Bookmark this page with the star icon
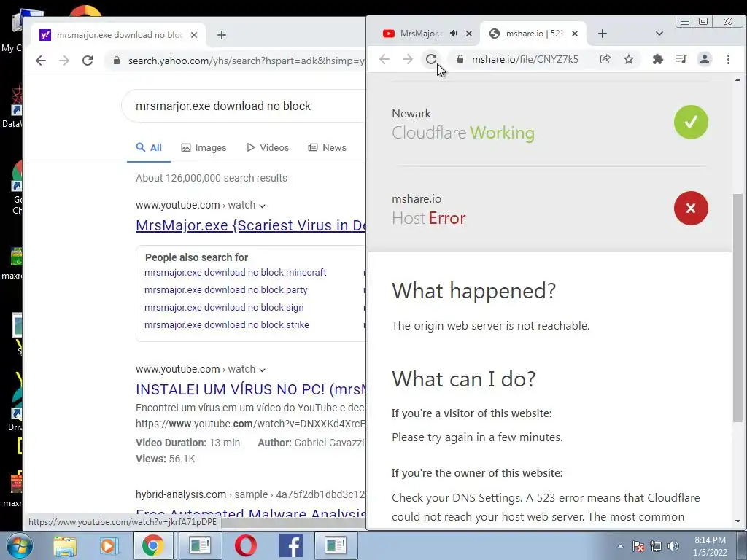747x560 pixels. [x=629, y=59]
